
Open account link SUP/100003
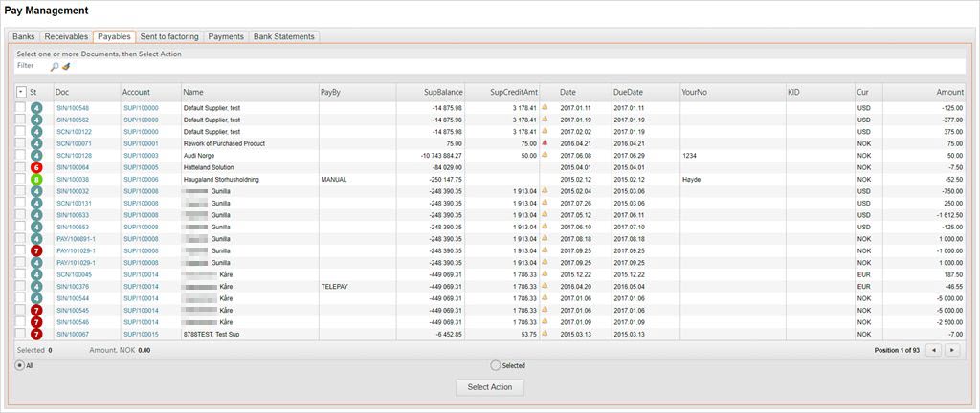[x=141, y=155]
